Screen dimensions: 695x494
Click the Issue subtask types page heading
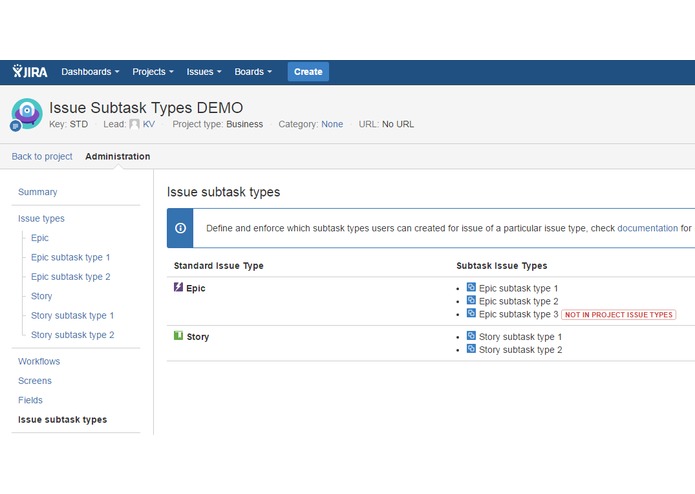(x=223, y=192)
